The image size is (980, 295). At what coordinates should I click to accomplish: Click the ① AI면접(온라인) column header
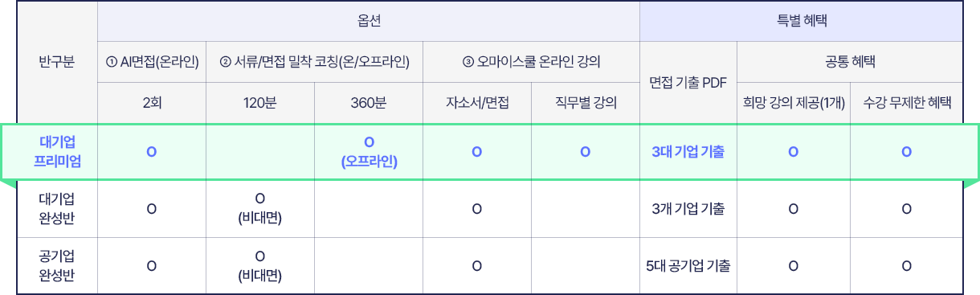[x=152, y=62]
